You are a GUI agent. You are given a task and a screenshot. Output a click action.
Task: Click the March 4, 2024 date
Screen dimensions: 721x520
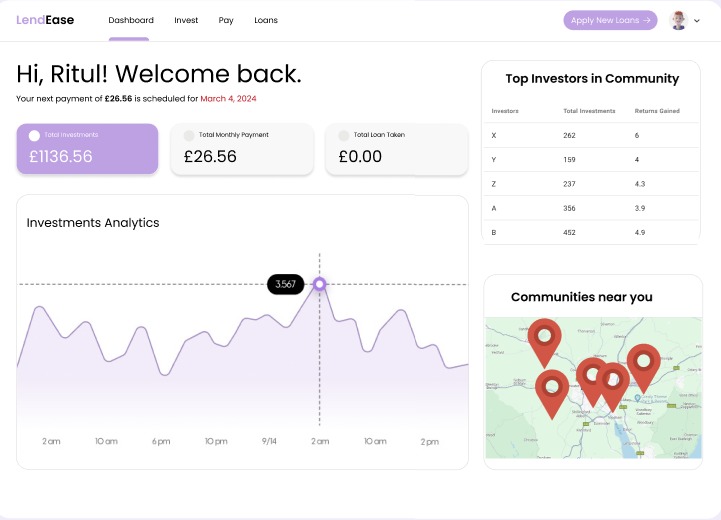coord(228,98)
